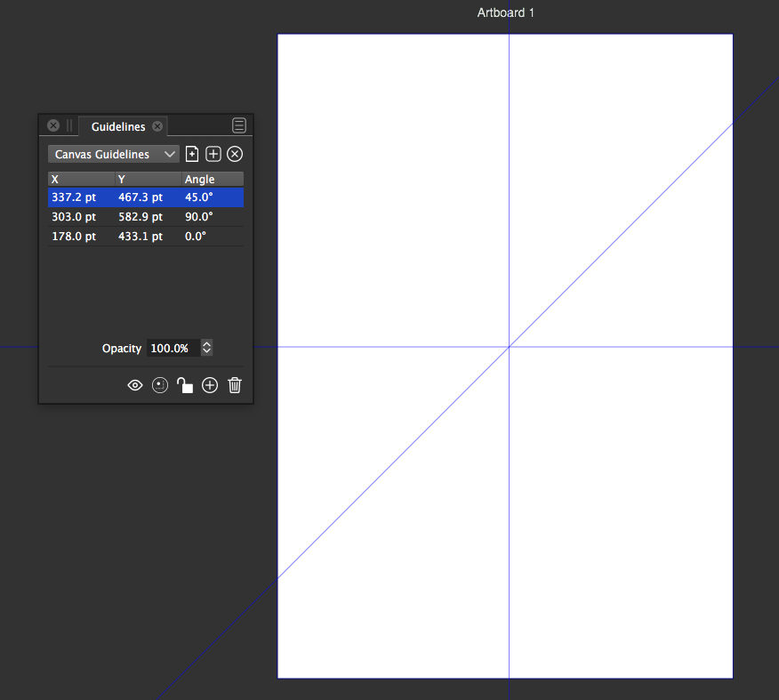Toggle the guideline lock padlock icon
Screen dimensions: 779x700
click(x=185, y=385)
